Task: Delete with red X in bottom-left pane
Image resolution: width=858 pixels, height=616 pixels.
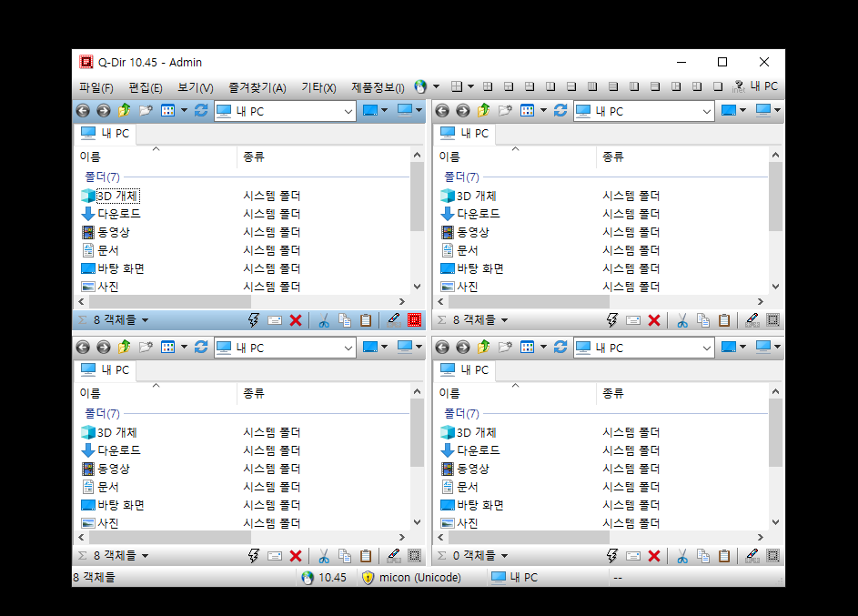Action: [296, 556]
